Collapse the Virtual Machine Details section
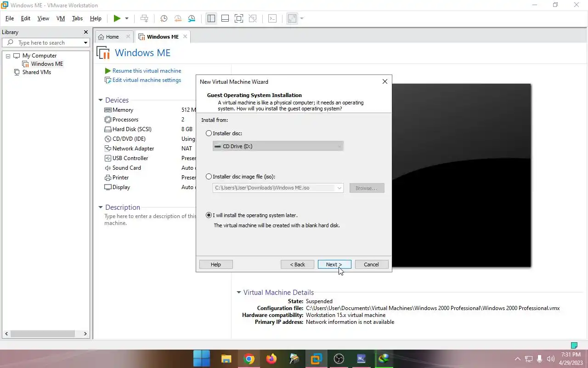 pos(239,293)
